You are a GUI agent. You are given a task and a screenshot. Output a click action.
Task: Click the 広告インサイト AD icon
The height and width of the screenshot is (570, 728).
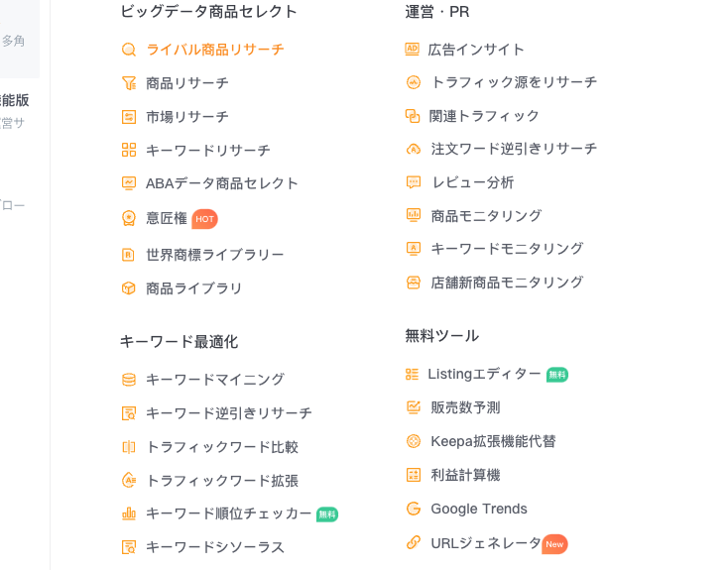point(413,49)
